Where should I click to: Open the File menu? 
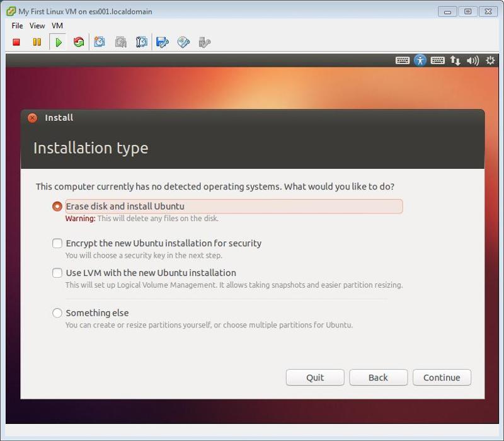tap(17, 26)
